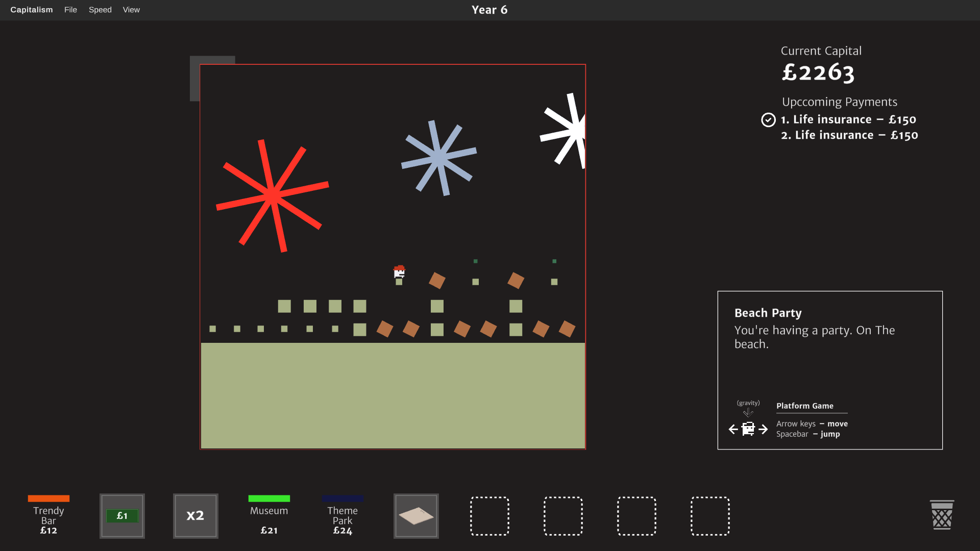Open the Speed menu
The image size is (980, 551).
click(100, 10)
